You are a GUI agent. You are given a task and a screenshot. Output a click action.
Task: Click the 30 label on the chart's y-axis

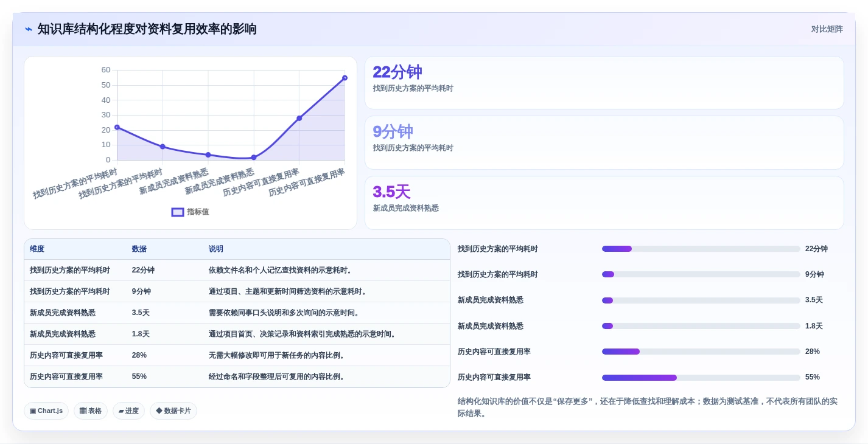(106, 115)
